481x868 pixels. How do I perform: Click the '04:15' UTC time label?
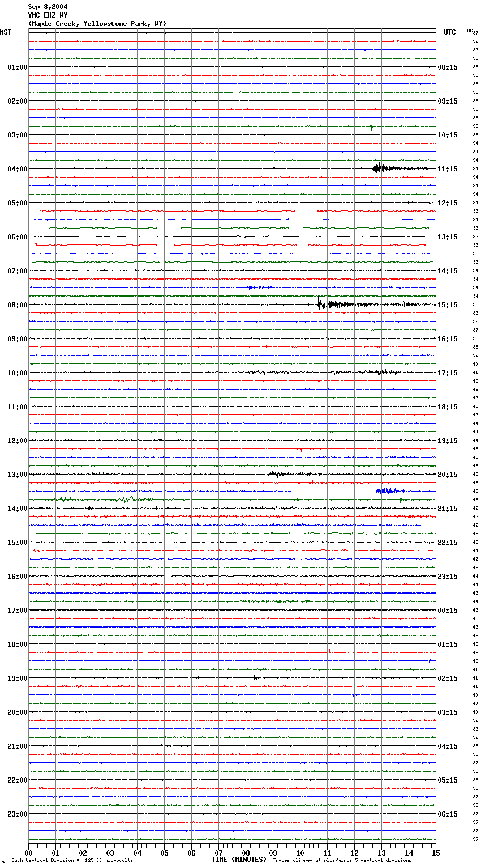(x=448, y=746)
